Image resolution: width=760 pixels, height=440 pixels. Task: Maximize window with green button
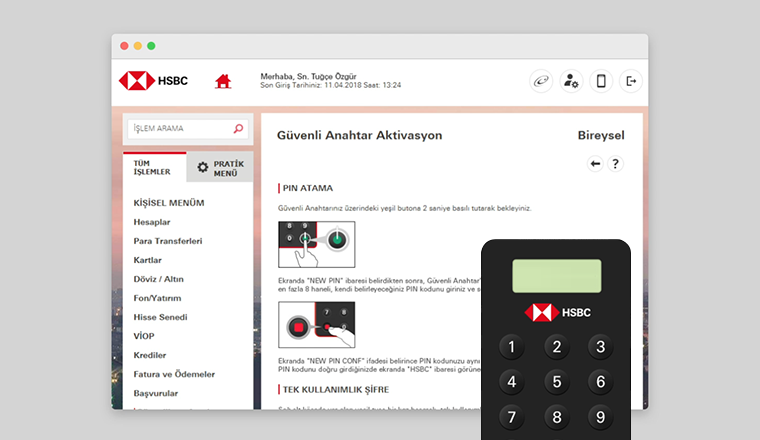pyautogui.click(x=151, y=46)
